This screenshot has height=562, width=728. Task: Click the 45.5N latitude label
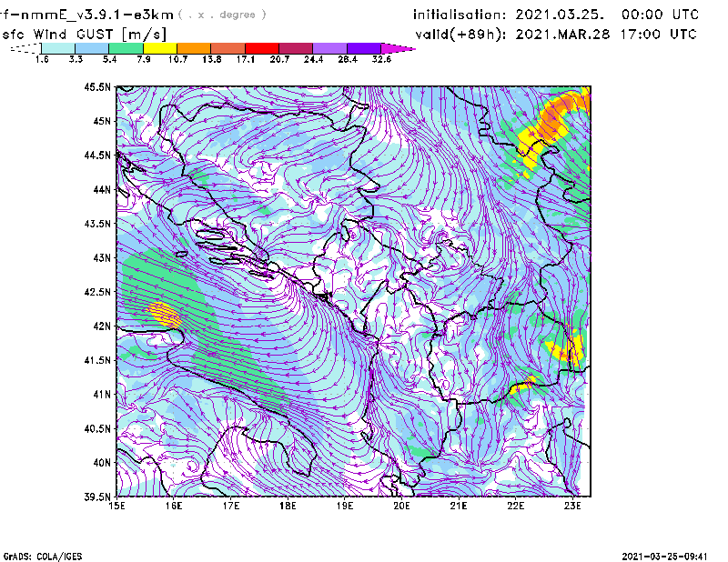click(x=97, y=87)
